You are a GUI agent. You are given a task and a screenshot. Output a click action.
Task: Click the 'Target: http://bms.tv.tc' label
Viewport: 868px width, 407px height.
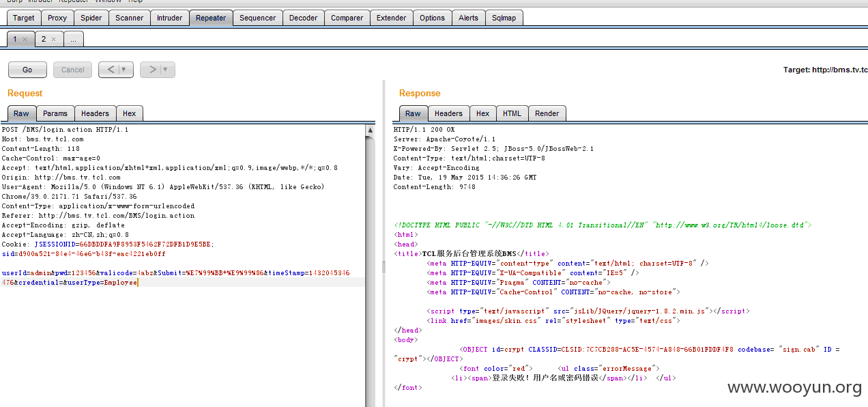coord(825,70)
